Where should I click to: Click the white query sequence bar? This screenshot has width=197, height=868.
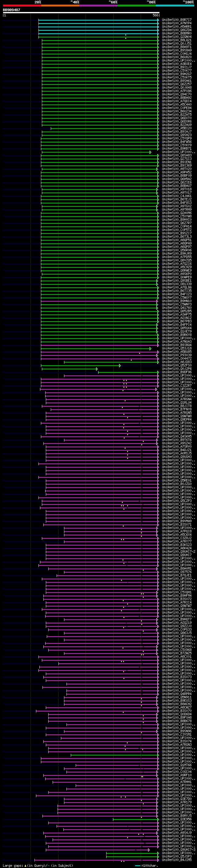(x=81, y=13)
